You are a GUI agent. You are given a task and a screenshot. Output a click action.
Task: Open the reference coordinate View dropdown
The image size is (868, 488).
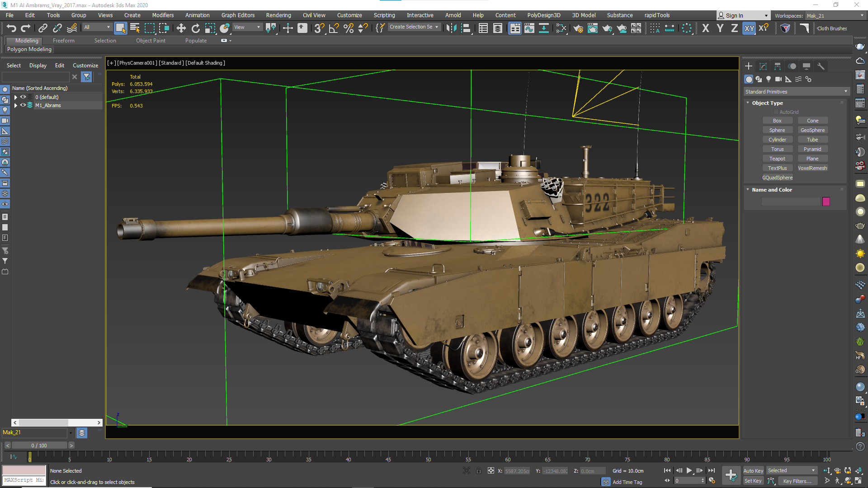pyautogui.click(x=247, y=27)
